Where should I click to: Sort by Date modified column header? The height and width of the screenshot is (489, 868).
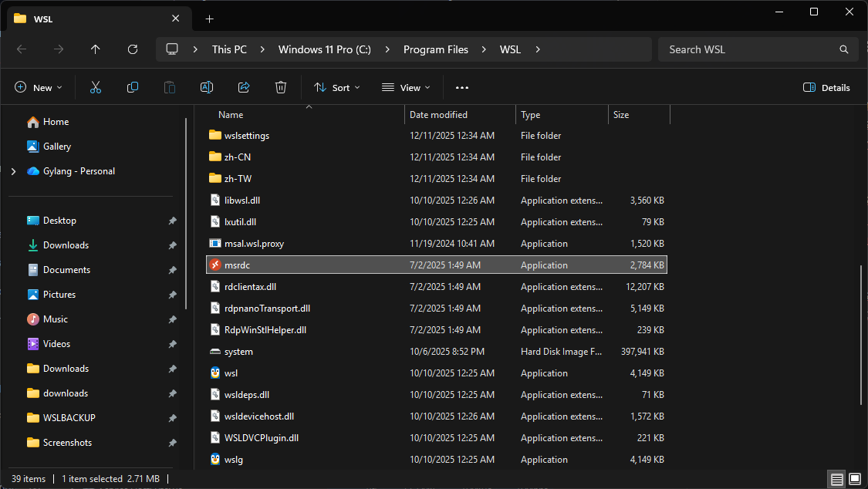click(x=438, y=115)
